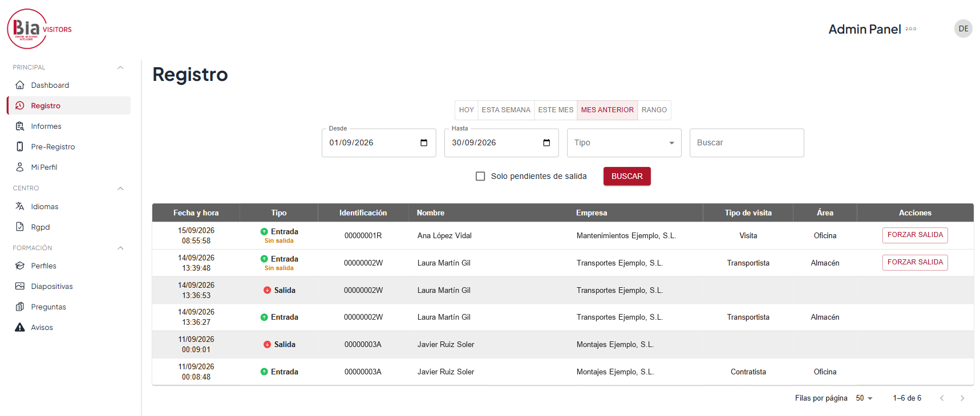Click the Desde date input field
This screenshot has width=980, height=416.
tap(379, 142)
